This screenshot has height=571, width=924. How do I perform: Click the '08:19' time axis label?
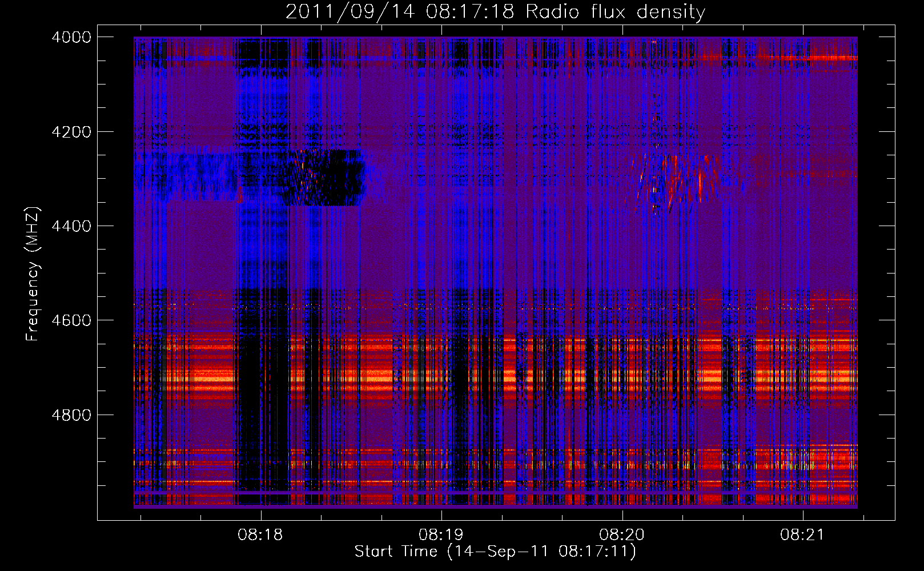pos(441,535)
